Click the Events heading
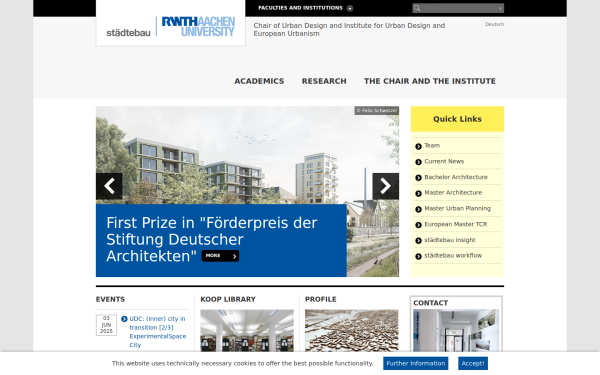The height and width of the screenshot is (375, 600). pyautogui.click(x=110, y=299)
